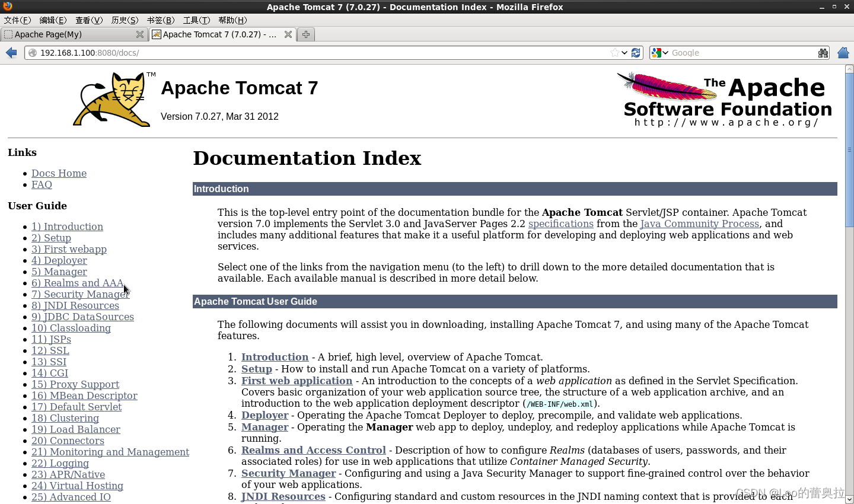The width and height of the screenshot is (854, 504).
Task: Open sidebar link 18) Clustering
Action: 65,418
